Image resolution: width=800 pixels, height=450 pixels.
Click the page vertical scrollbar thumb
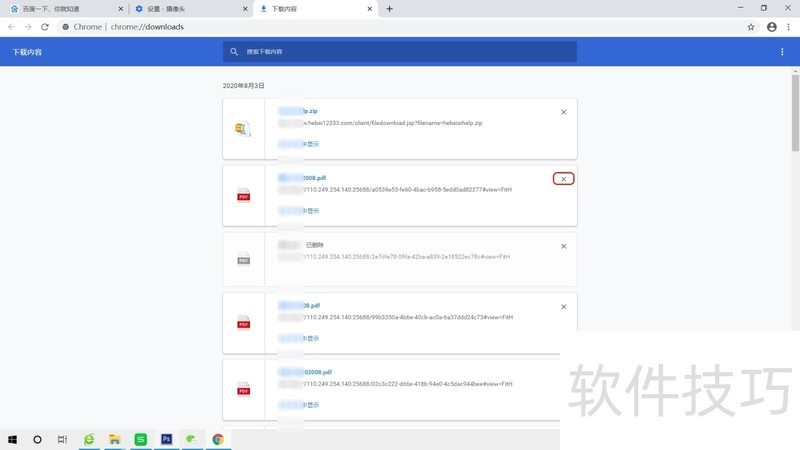[795, 113]
